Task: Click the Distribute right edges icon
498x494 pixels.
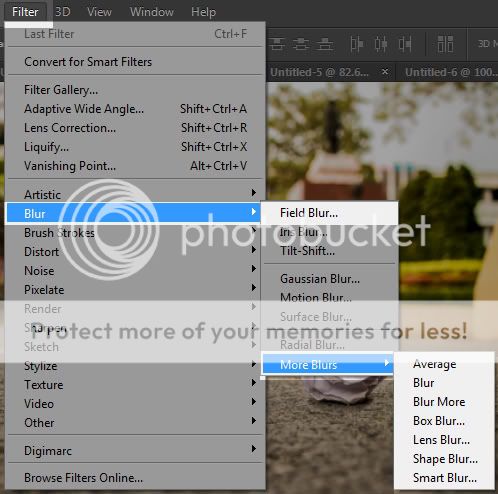Action: click(x=405, y=44)
